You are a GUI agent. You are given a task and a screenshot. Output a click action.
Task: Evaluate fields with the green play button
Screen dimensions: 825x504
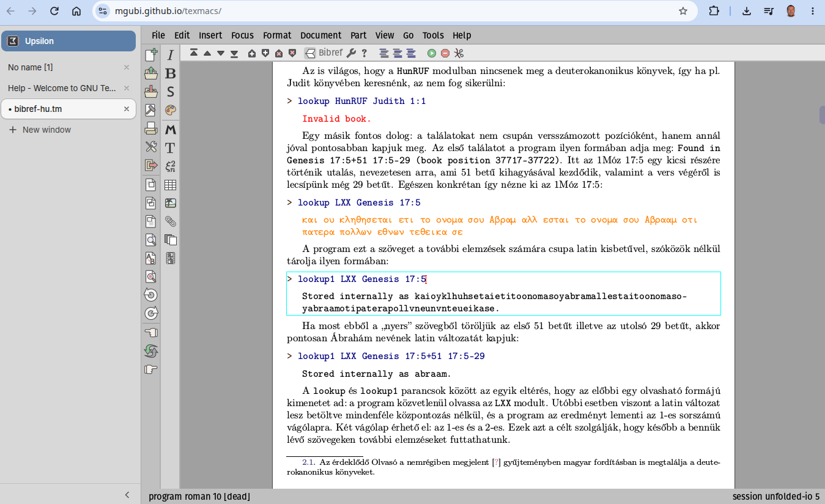pos(432,53)
